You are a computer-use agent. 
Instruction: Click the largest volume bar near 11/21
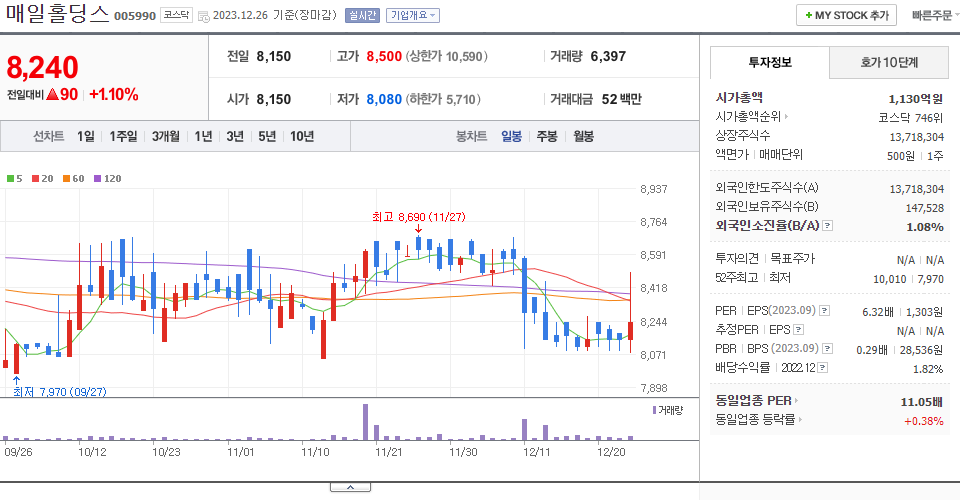(x=366, y=422)
